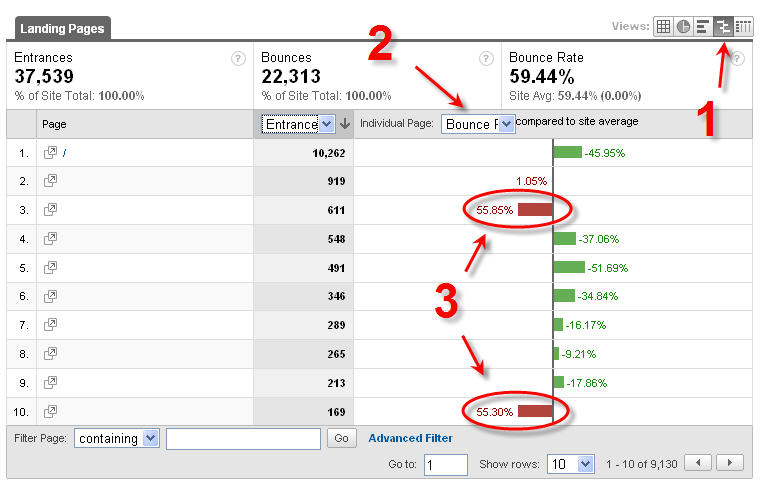Open row 3 page in new window icon
The width and height of the screenshot is (760, 487).
50,210
